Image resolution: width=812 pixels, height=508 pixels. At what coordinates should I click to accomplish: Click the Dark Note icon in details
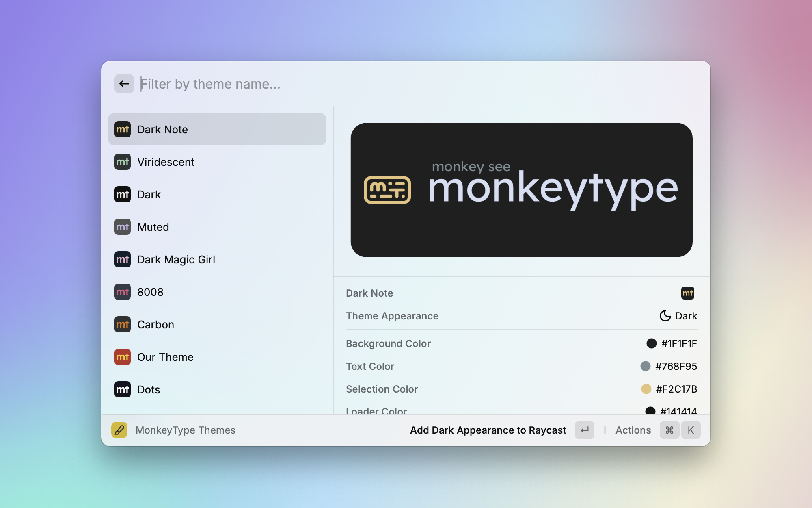point(687,293)
